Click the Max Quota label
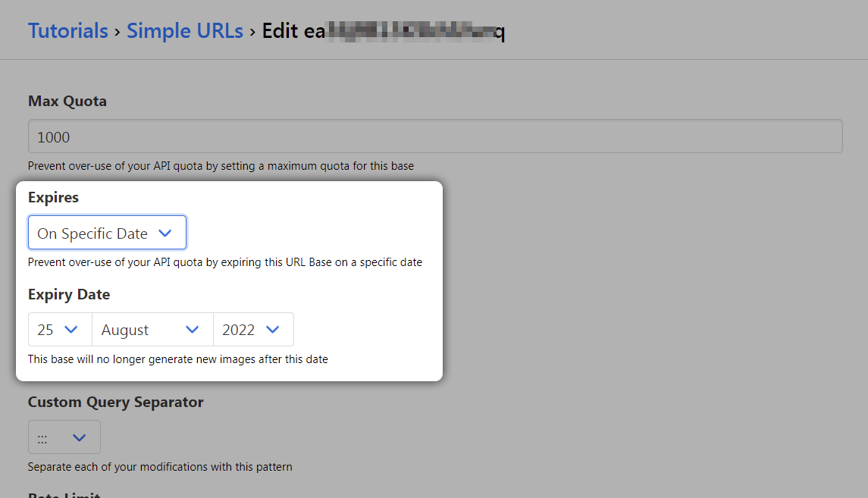868x498 pixels. tap(67, 102)
